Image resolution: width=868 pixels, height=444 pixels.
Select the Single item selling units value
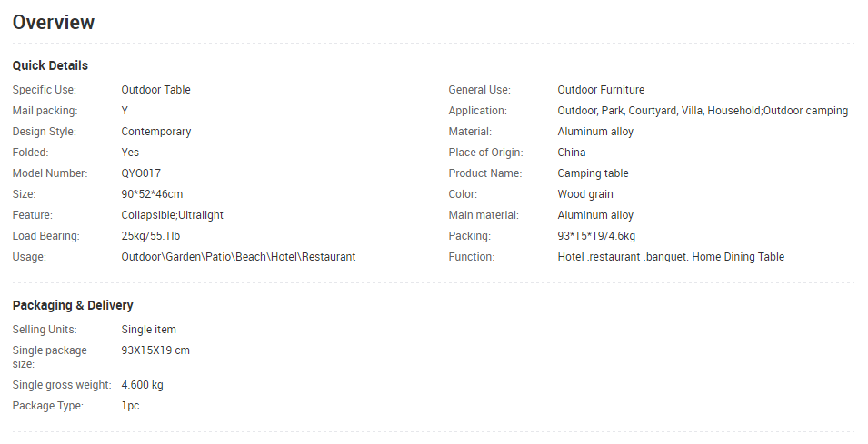149,330
